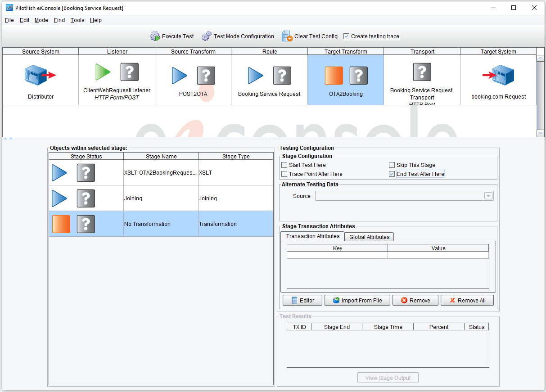Click the question mark icon in Transport stage

point(422,72)
